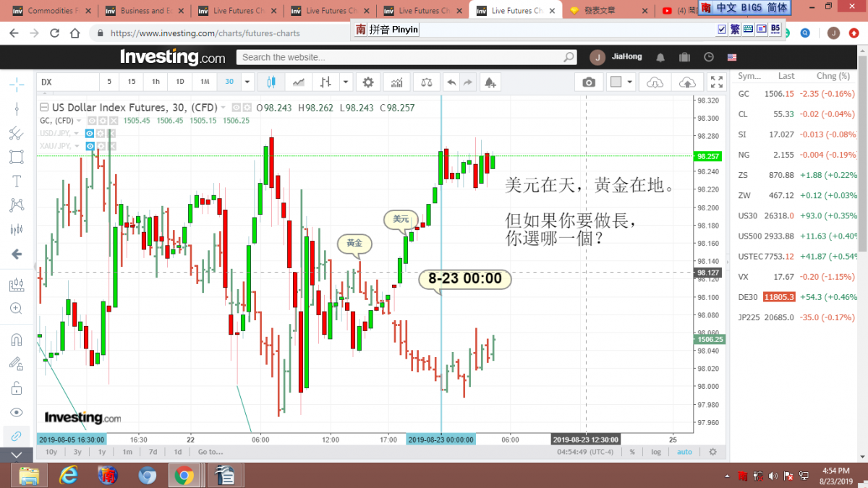
Task: Collapse the US Dollar Index legend
Action: pos(45,108)
